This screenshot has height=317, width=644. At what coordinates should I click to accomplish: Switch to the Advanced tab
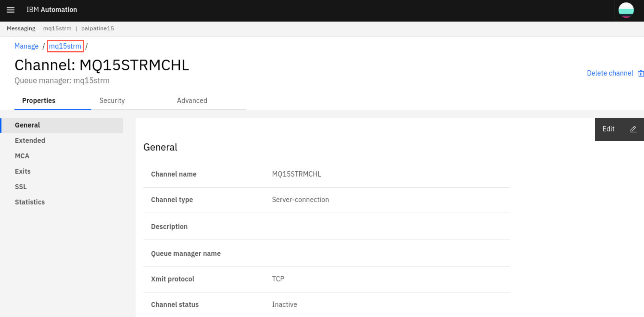point(192,100)
